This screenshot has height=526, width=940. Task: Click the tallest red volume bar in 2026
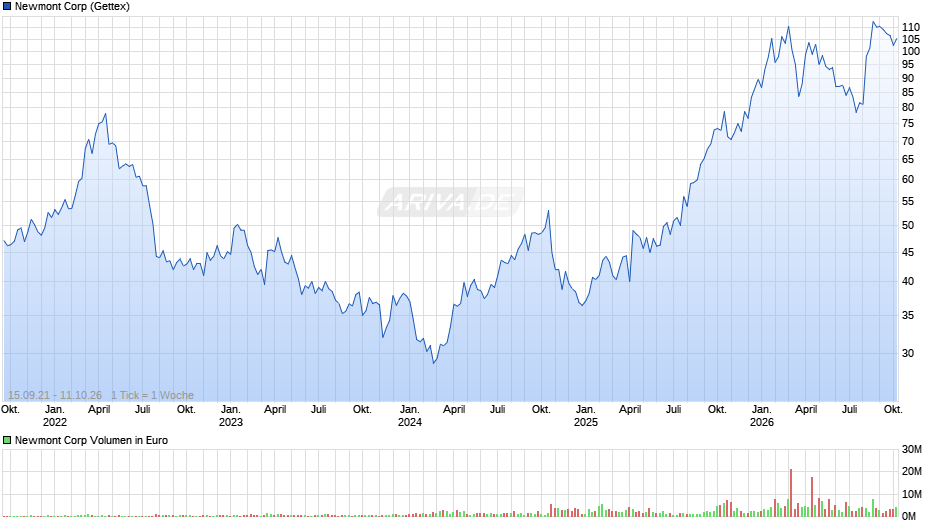coord(791,492)
